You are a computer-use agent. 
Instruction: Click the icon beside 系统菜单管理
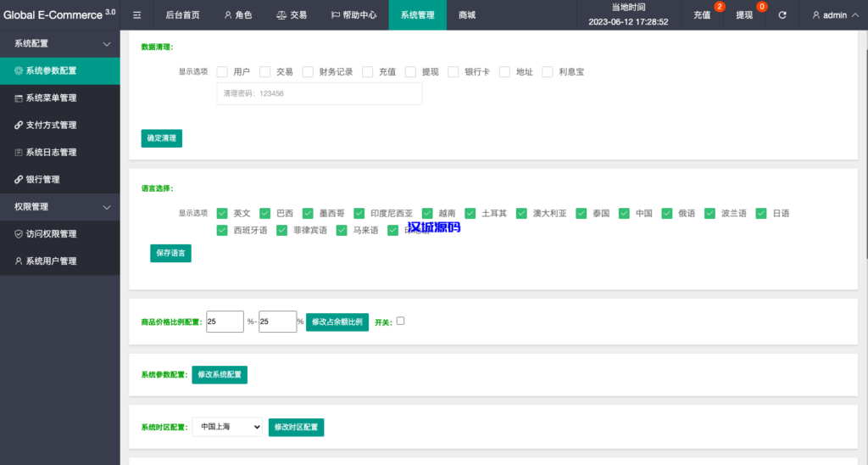pyautogui.click(x=19, y=98)
